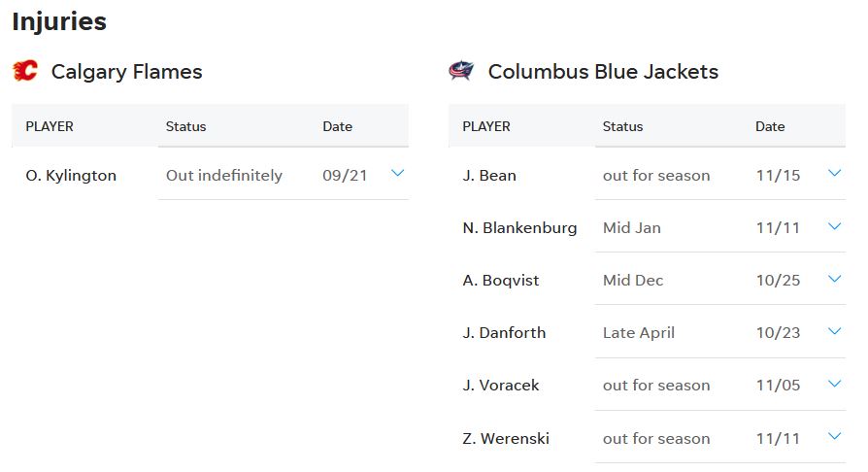Expand Z. Werenski injury row chevron
Image resolution: width=868 pixels, height=472 pixels.
[x=834, y=436]
